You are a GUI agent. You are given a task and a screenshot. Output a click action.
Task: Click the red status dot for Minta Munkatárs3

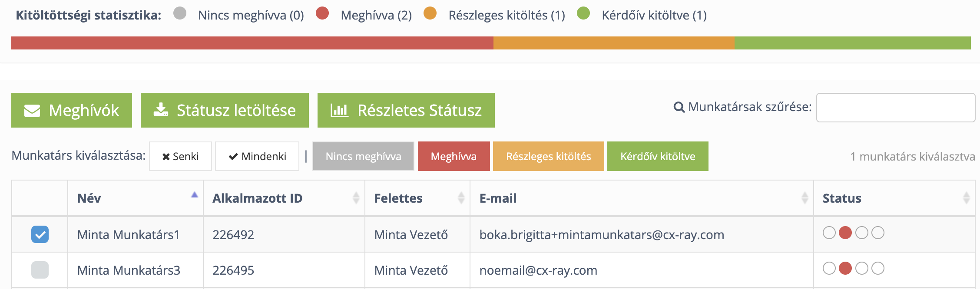(x=845, y=269)
